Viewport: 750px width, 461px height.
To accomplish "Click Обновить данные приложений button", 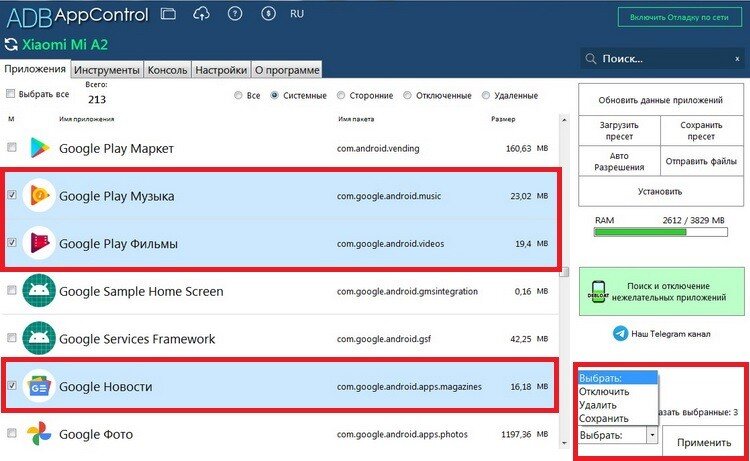I will pos(661,100).
